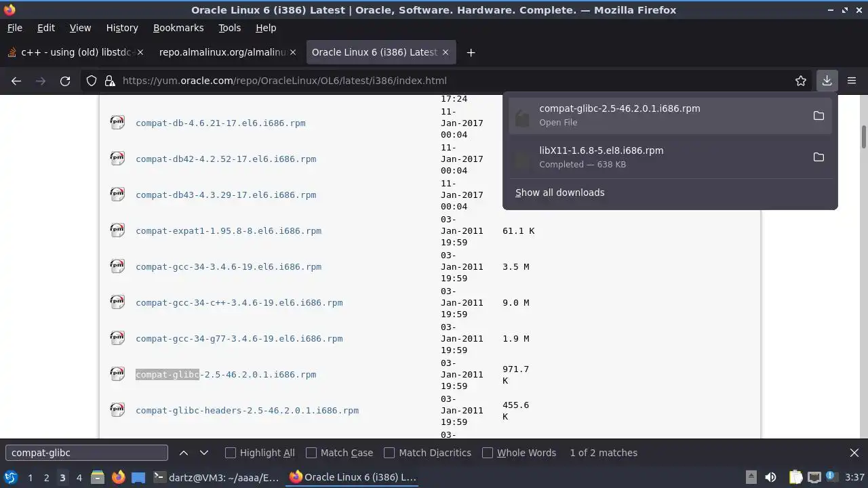This screenshot has width=868, height=488.
Task: Open compat-gcc-34-3.4.6-19.el6.i686.rpm link
Action: (229, 267)
